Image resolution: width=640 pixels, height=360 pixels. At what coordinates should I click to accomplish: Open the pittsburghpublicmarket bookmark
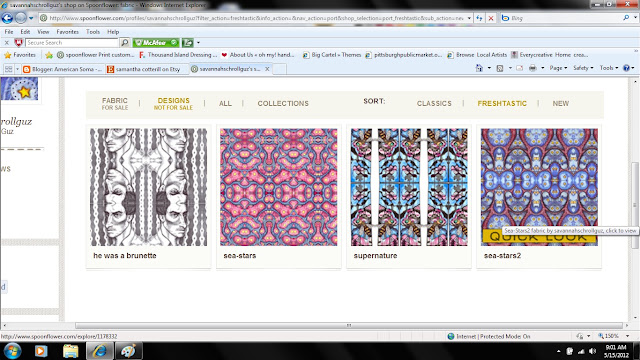[x=404, y=55]
